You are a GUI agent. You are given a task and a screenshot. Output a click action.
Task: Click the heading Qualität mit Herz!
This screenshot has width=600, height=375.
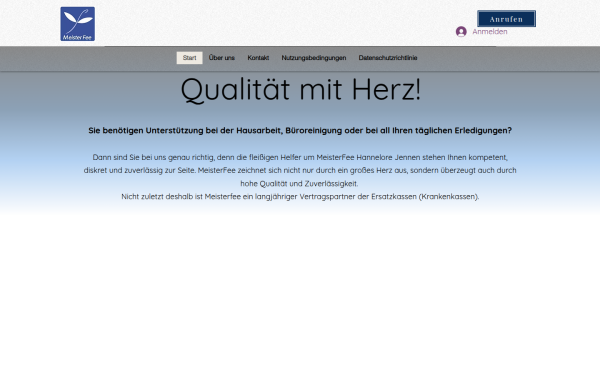pos(300,90)
